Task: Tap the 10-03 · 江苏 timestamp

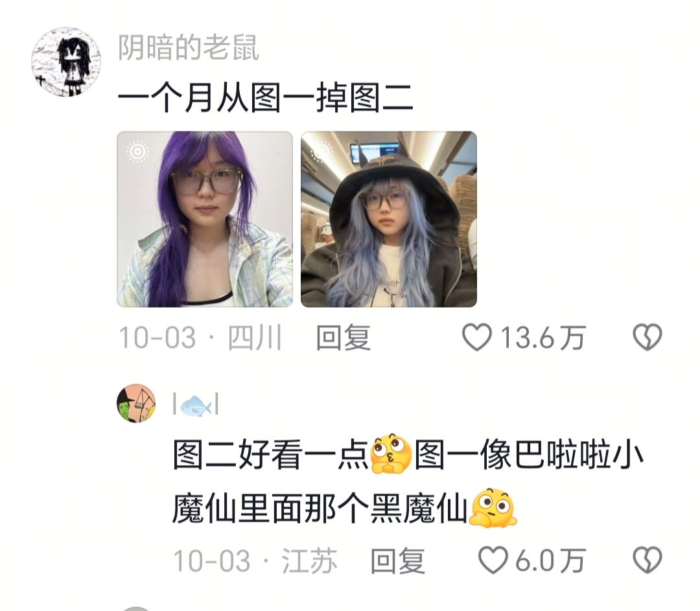Action: pyautogui.click(x=255, y=561)
